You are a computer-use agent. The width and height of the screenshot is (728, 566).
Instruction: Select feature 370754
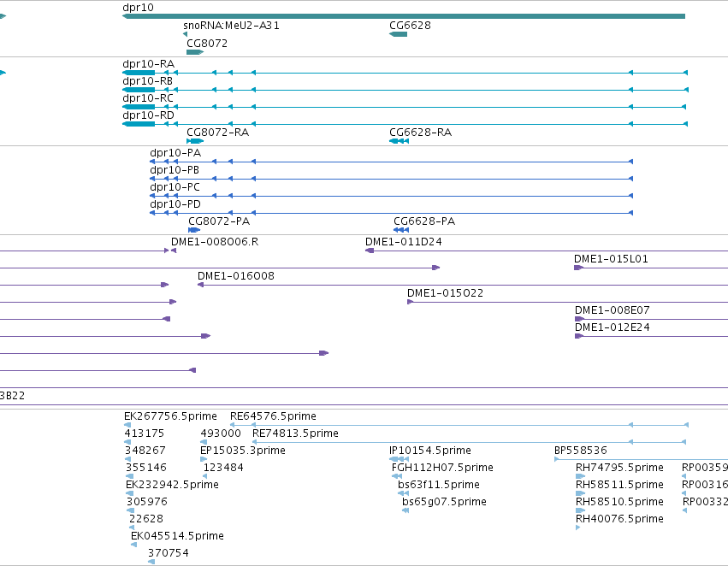pos(151,563)
